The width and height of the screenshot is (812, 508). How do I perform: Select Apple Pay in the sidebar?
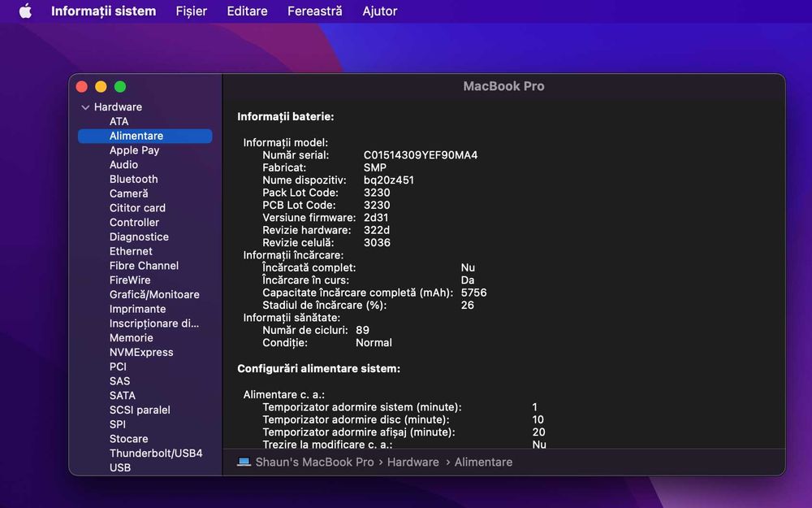pyautogui.click(x=134, y=150)
